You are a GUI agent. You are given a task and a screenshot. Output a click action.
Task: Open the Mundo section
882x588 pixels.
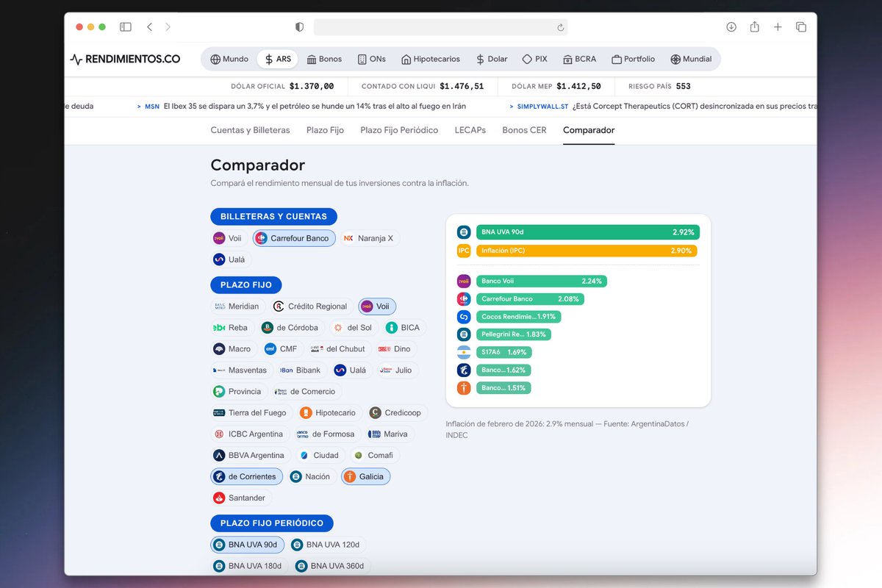(229, 59)
